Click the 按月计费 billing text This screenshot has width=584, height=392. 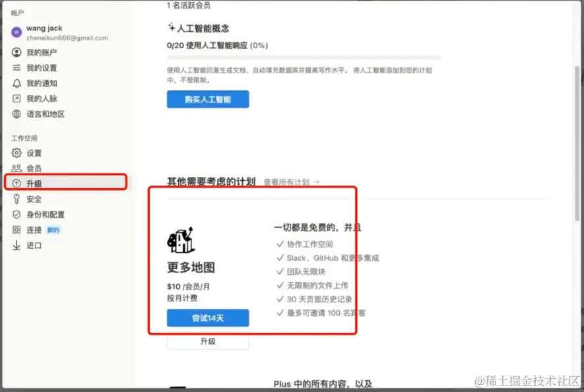(x=182, y=298)
